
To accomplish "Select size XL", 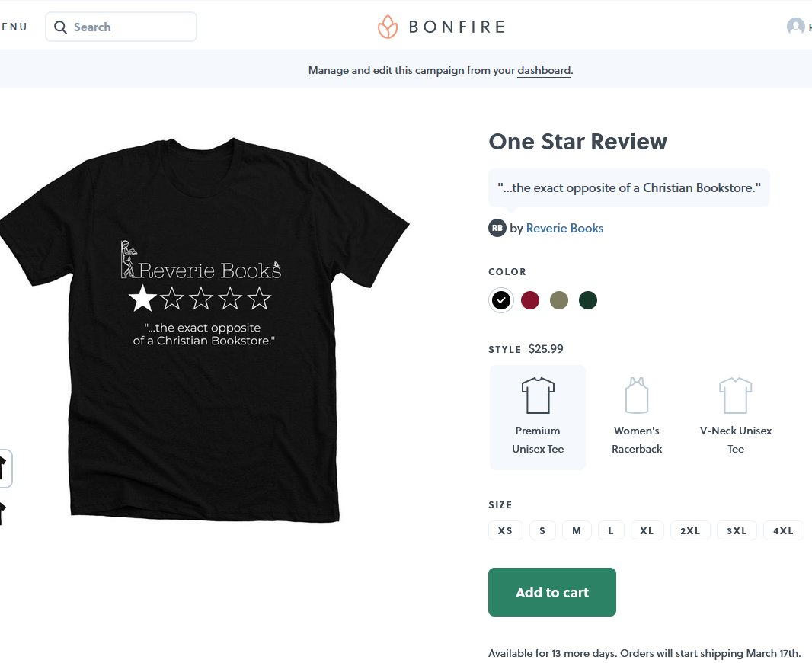I will pos(647,530).
